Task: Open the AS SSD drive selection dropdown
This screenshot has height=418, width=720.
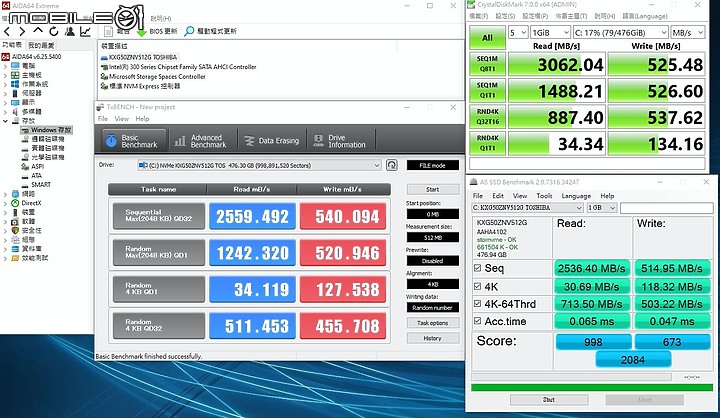Action: tap(527, 208)
